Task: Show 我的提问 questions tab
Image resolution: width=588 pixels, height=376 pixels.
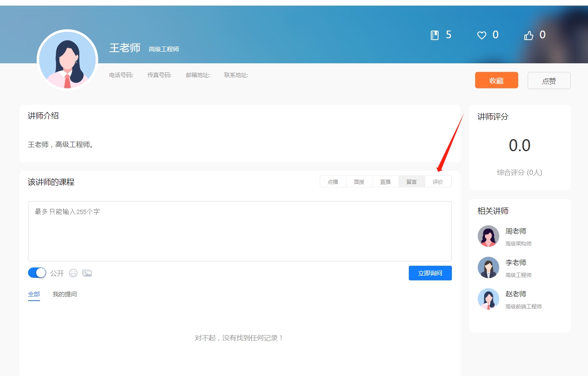Action: (65, 294)
